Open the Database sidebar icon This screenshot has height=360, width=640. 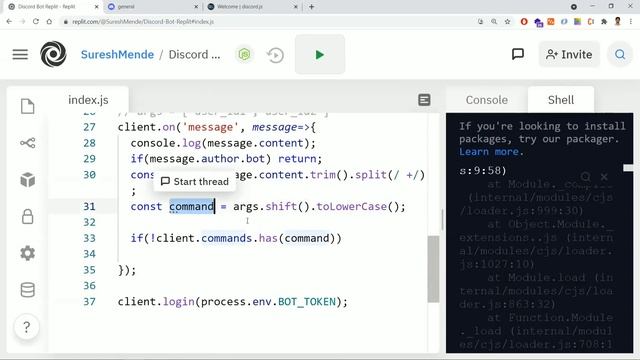coord(27,290)
